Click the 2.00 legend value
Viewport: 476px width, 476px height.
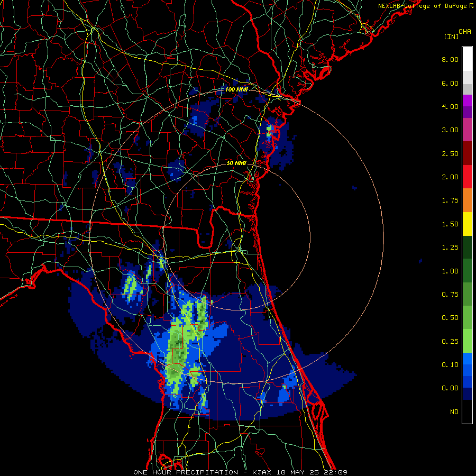[x=450, y=177]
